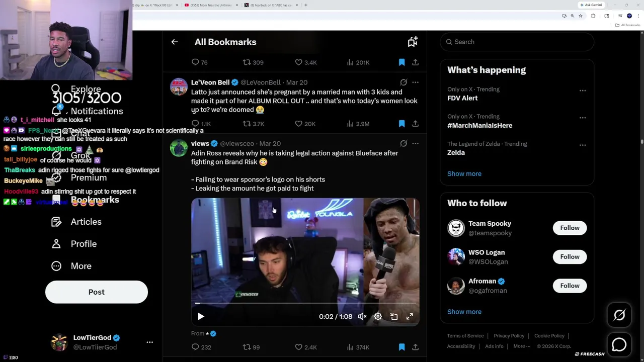644x362 pixels.
Task: Open replies on Le'Veon Bell's post
Action: point(201,124)
